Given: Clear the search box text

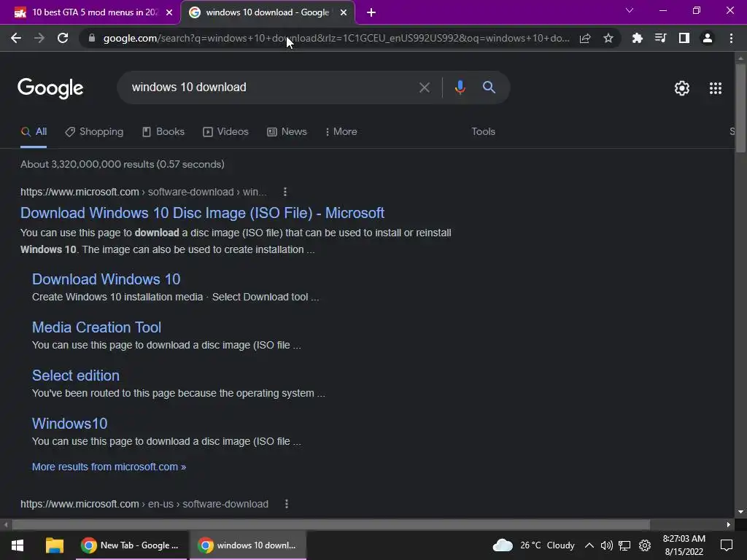Looking at the screenshot, I should pyautogui.click(x=424, y=87).
